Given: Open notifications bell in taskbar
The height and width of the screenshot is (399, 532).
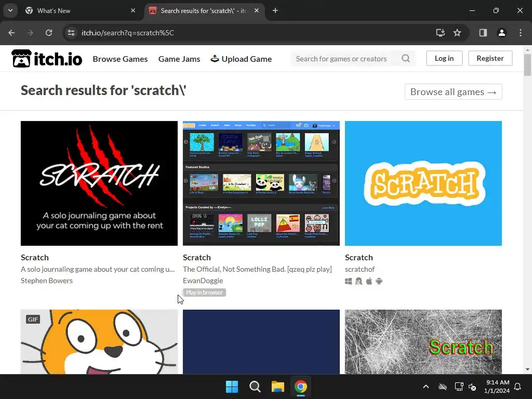Looking at the screenshot, I should (517, 387).
